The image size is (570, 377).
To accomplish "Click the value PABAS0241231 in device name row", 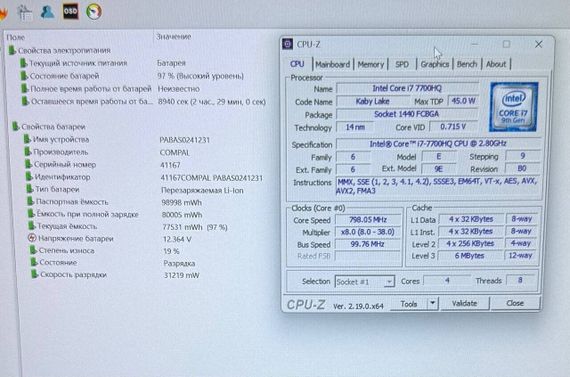I will coord(185,140).
